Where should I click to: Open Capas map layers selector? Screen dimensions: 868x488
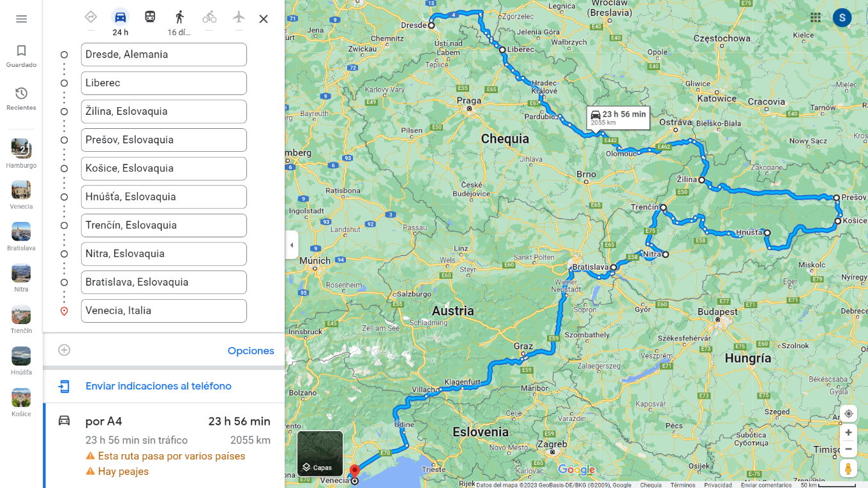click(320, 454)
